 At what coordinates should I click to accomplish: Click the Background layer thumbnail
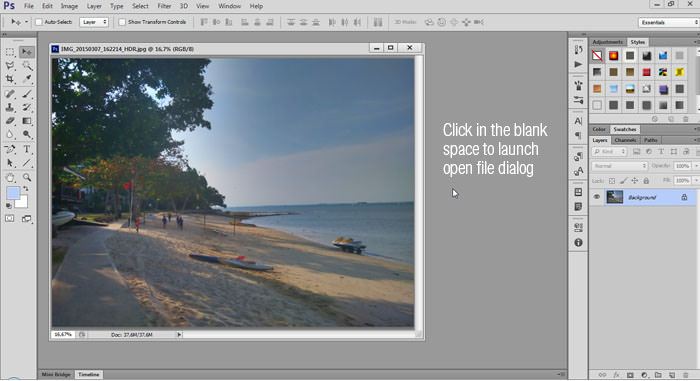pyautogui.click(x=614, y=197)
